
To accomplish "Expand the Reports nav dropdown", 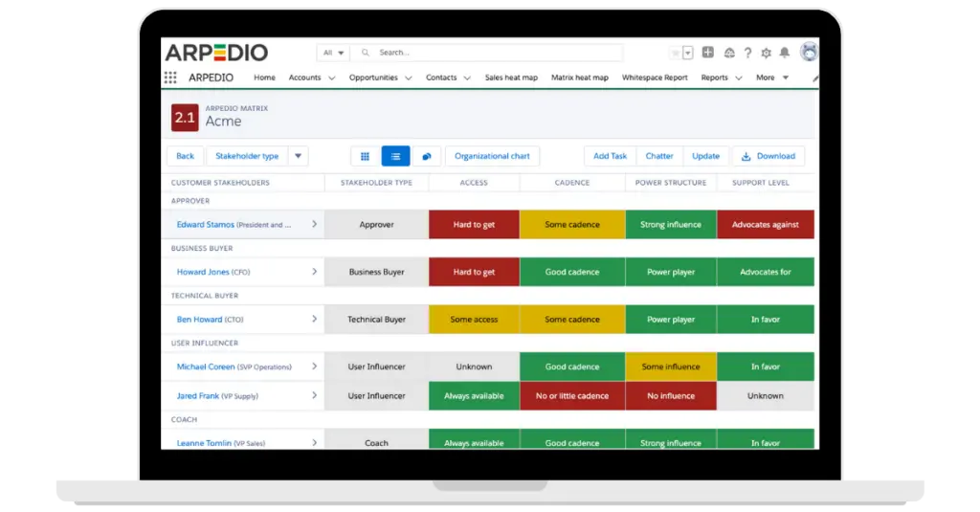I will click(739, 78).
